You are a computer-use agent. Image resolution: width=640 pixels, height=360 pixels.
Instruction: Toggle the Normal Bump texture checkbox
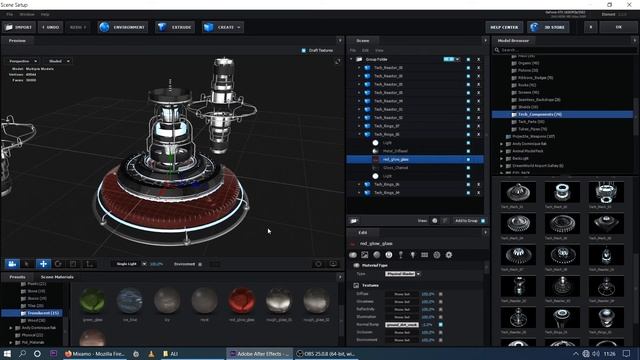(440, 324)
